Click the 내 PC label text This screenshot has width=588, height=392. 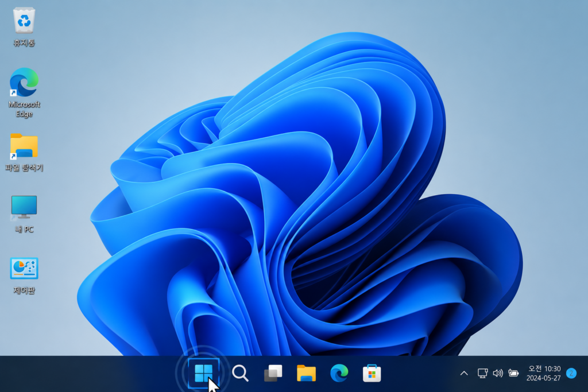(24, 229)
